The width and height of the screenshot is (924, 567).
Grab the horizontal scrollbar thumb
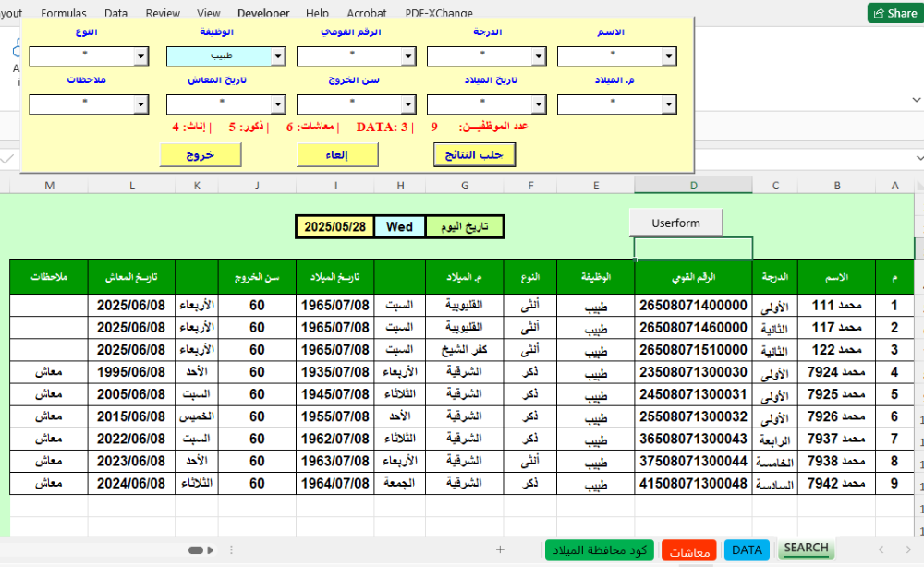[196, 550]
